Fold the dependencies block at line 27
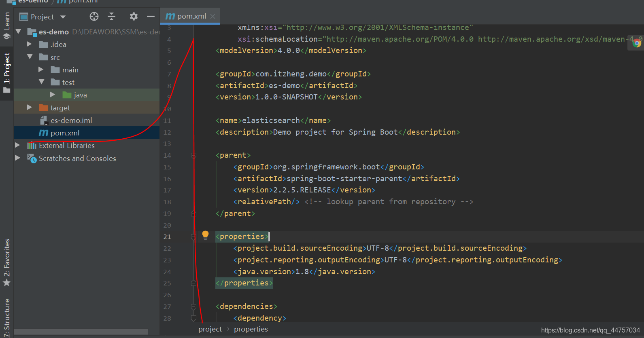This screenshot has height=338, width=644. point(193,306)
